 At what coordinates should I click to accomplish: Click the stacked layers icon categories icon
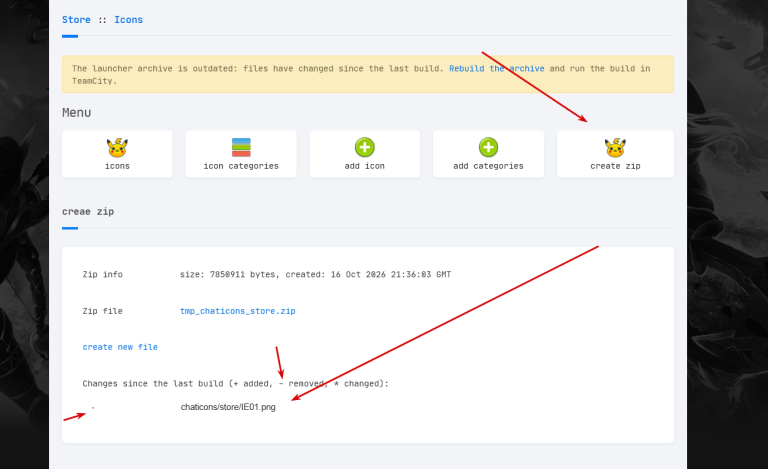coord(241,147)
